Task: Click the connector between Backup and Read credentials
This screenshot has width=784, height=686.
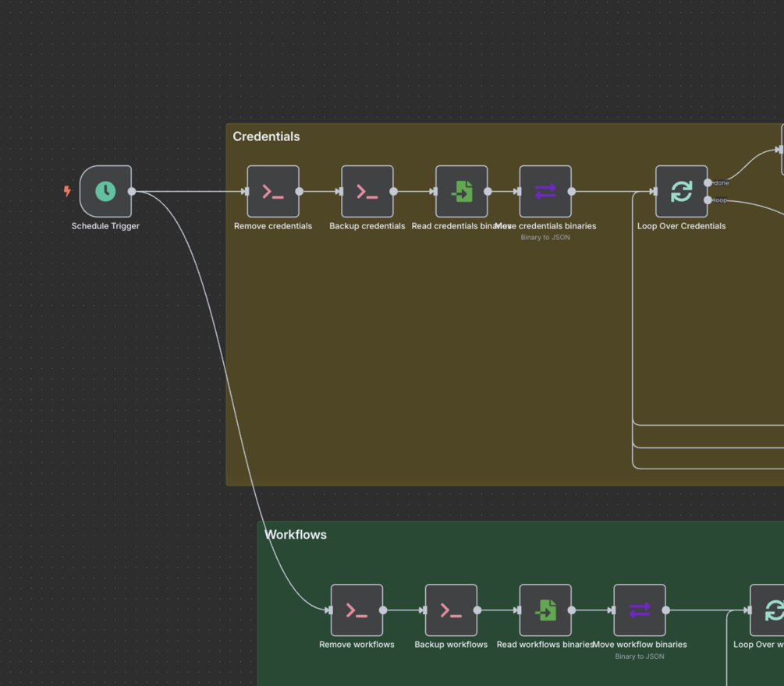Action: pos(413,191)
